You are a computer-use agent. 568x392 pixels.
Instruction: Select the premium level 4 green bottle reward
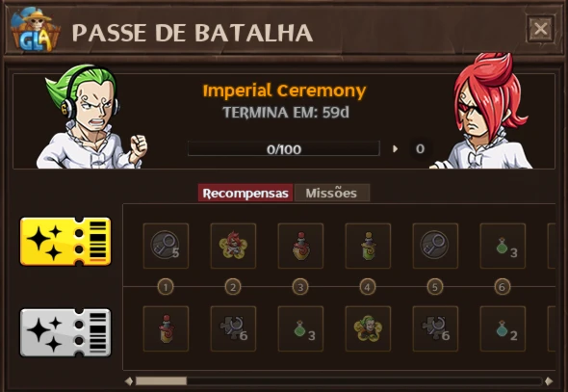pos(368,246)
